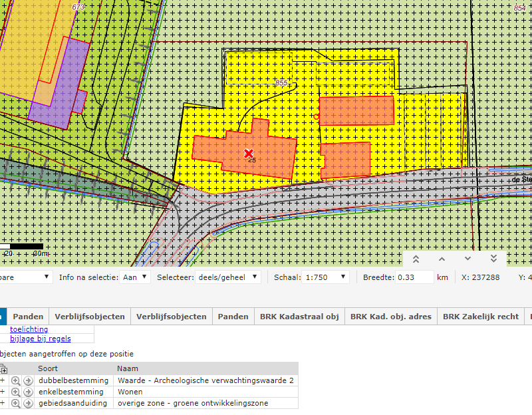Image resolution: width=532 pixels, height=415 pixels.
Task: Expand the enkelbestemming row
Action: pos(3,392)
